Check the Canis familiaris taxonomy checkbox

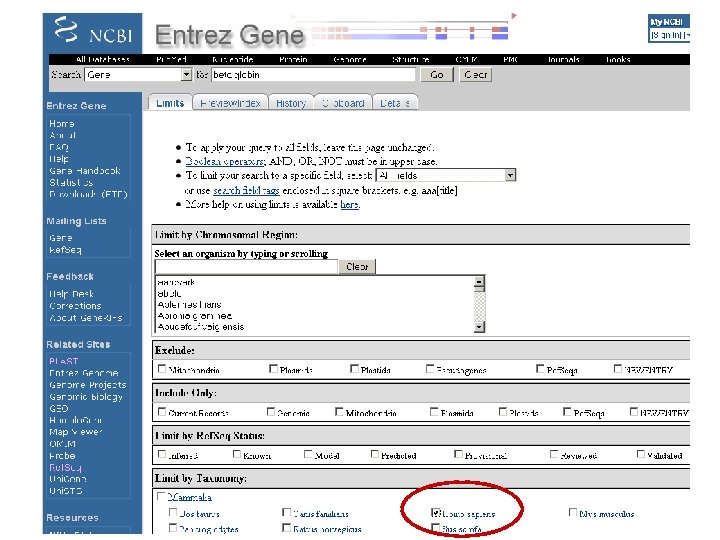(286, 512)
